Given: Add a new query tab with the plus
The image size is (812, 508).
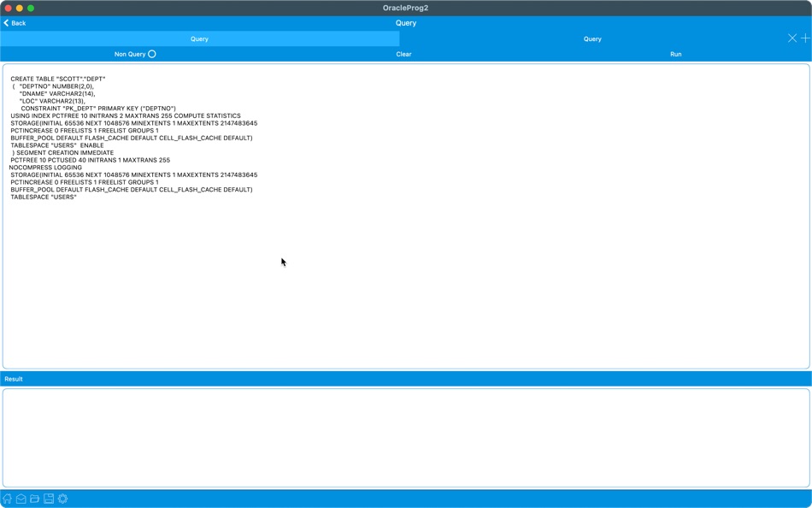Looking at the screenshot, I should pyautogui.click(x=805, y=38).
